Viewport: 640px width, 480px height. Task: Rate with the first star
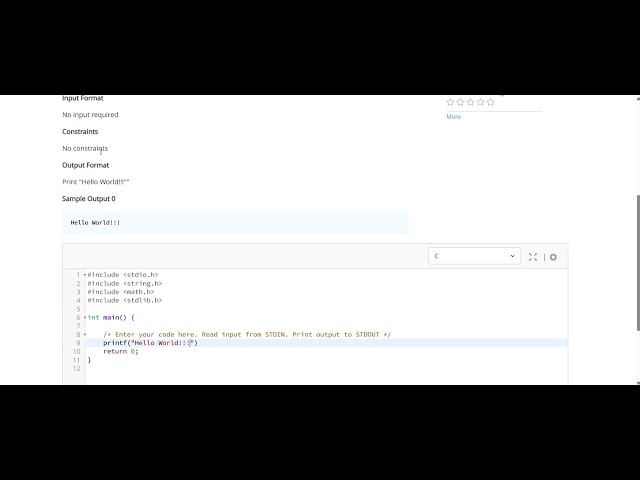coord(450,102)
